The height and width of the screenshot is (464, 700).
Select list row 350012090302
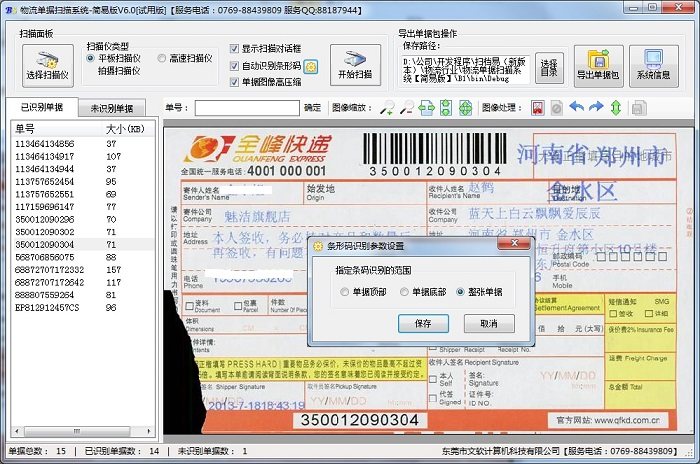pos(83,232)
